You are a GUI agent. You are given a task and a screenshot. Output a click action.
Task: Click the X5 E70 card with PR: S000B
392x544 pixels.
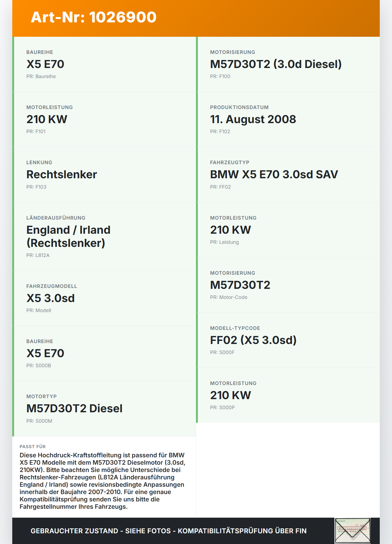[104, 353]
